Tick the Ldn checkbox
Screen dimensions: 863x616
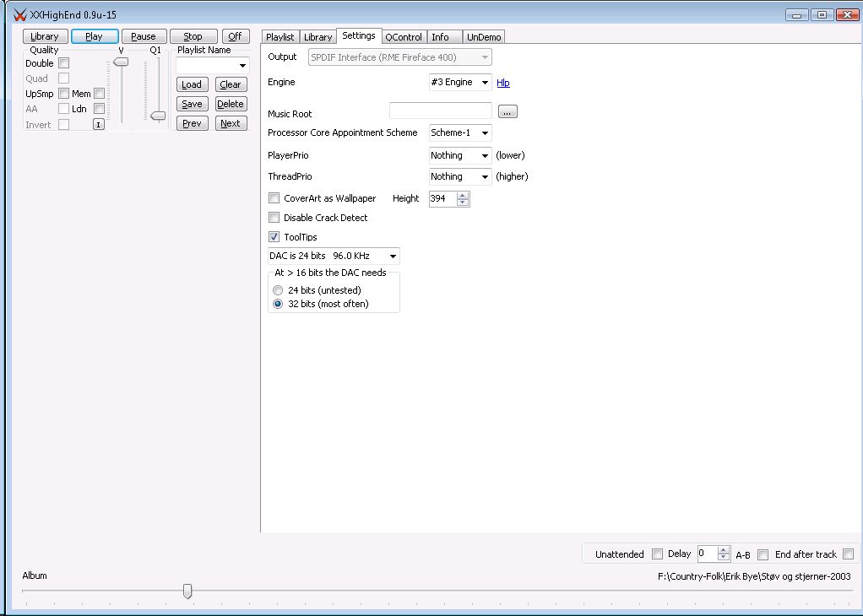[x=99, y=109]
